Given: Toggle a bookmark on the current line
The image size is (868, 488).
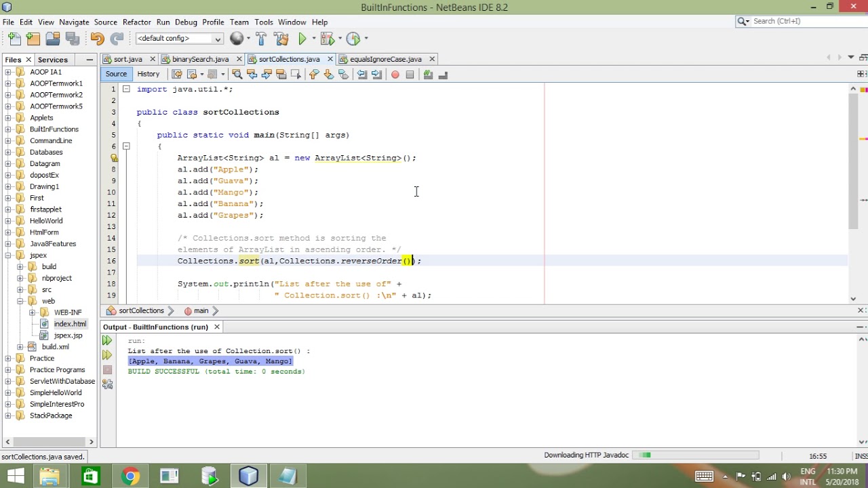Looking at the screenshot, I should (x=343, y=75).
